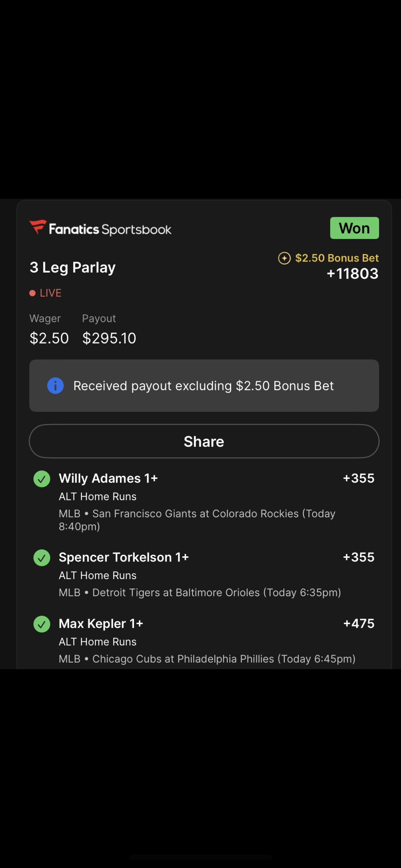
Task: Tap the gold Bonus Bet coin icon
Action: [284, 258]
